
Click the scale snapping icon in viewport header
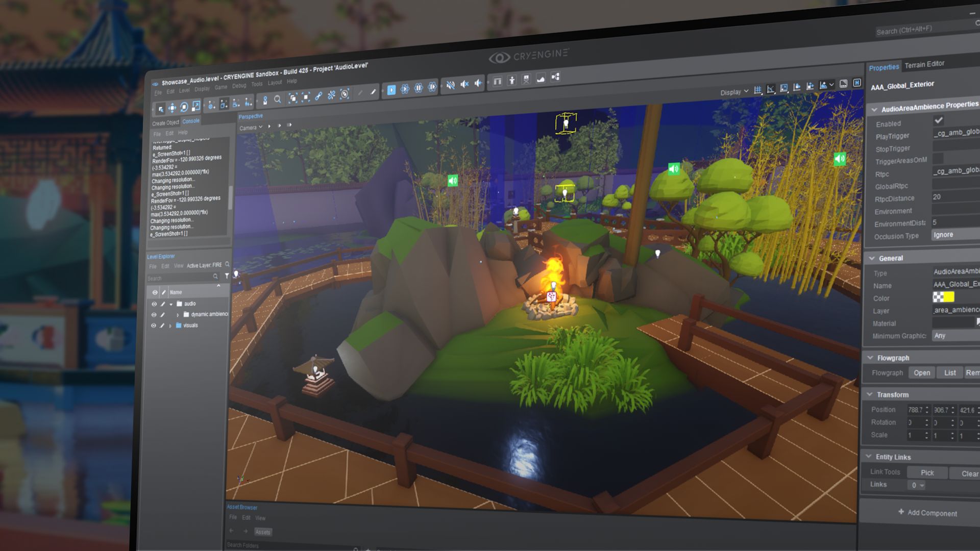(x=784, y=88)
